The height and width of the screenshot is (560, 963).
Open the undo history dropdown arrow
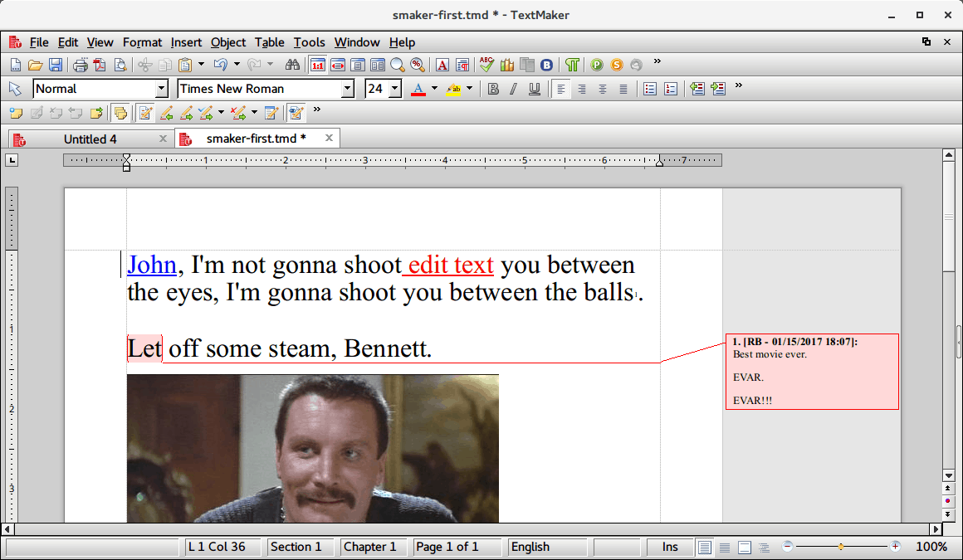click(237, 64)
